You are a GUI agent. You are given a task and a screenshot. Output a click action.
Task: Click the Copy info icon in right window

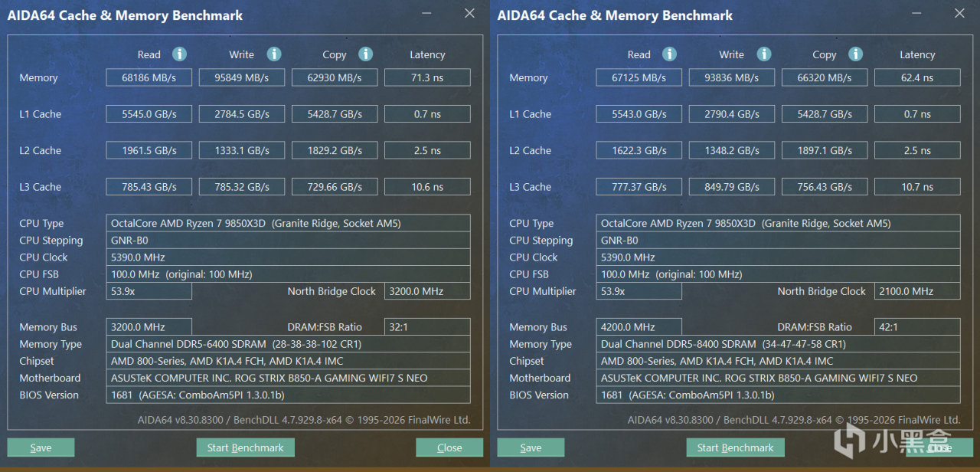pos(856,54)
